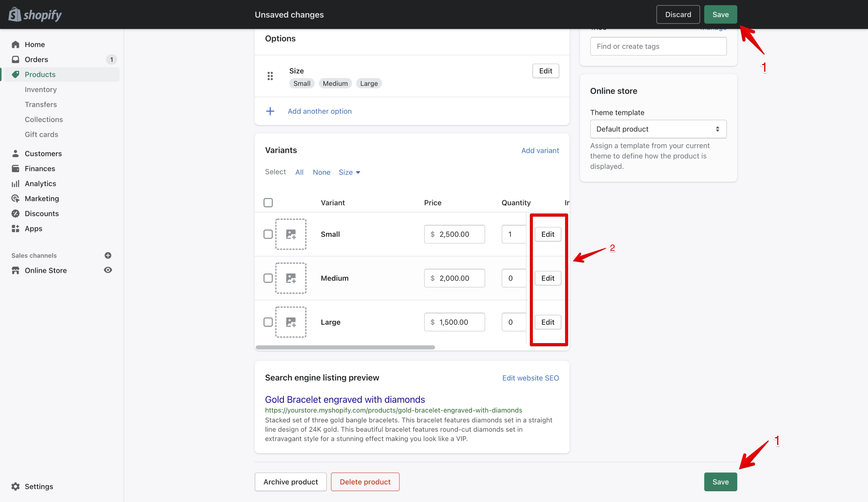
Task: Click the Large size tag chip
Action: pyautogui.click(x=369, y=84)
